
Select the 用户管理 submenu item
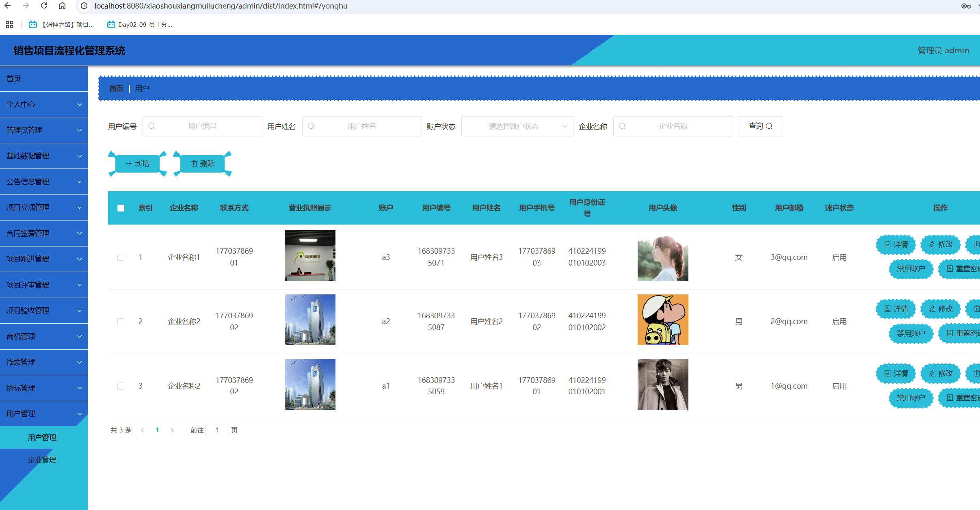click(x=44, y=438)
